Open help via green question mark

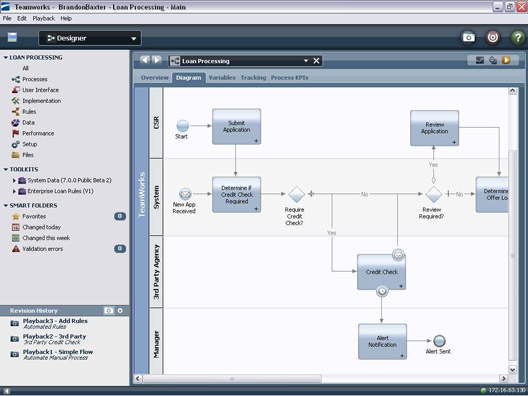coord(518,37)
